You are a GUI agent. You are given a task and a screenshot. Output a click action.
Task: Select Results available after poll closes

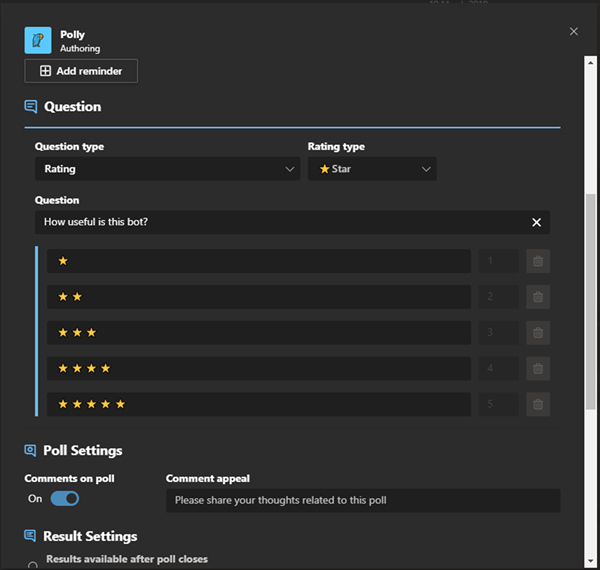point(33,565)
